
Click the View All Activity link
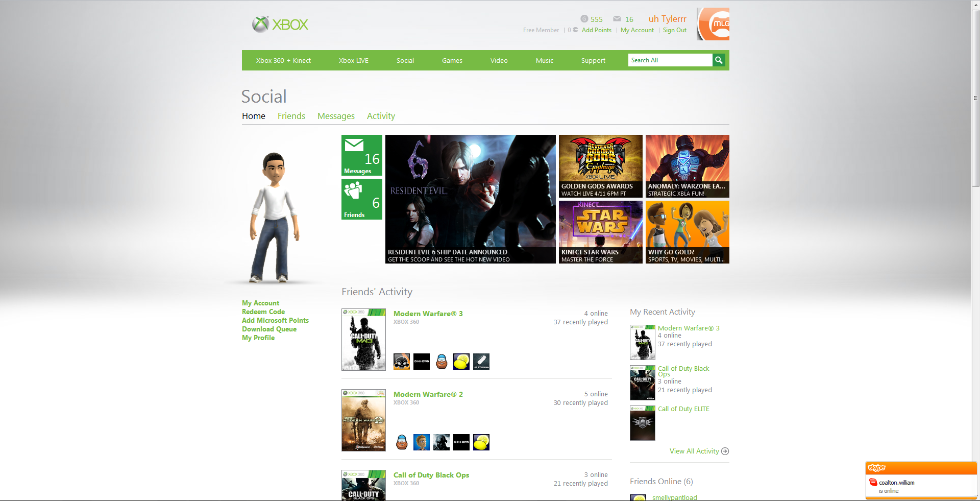coord(694,451)
